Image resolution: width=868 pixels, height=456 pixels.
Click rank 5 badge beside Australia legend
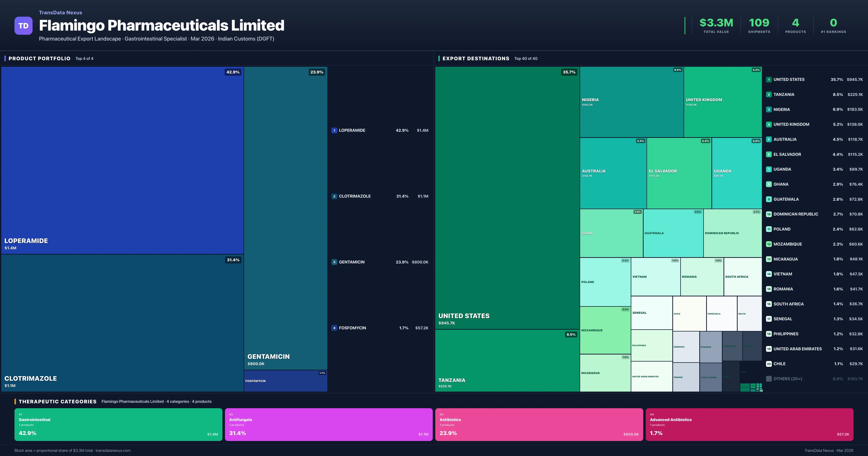769,139
